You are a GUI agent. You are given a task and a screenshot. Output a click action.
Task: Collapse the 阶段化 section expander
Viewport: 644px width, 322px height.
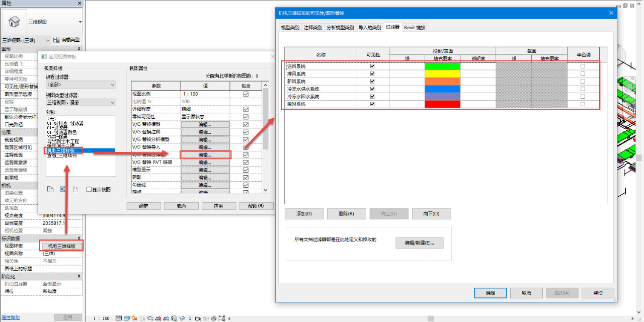point(79,276)
